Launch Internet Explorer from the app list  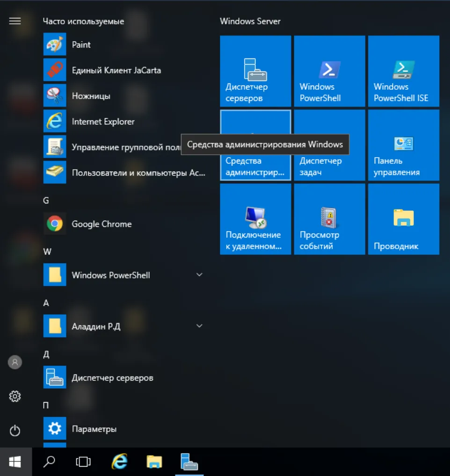click(x=124, y=122)
